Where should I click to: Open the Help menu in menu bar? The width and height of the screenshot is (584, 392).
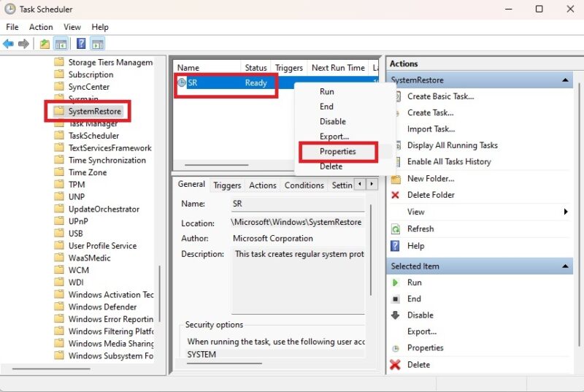tap(100, 27)
